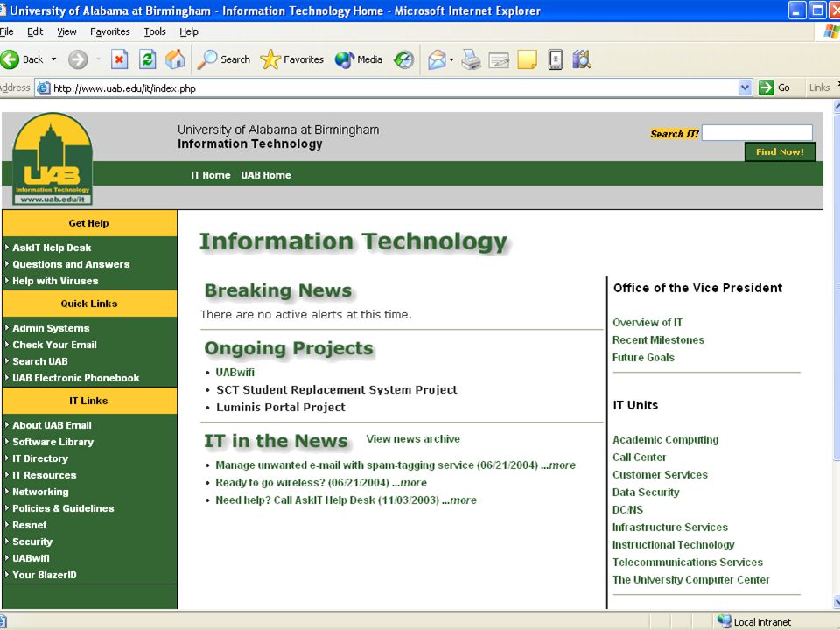This screenshot has width=840, height=630.
Task: Click the Forward arrow icon
Action: 78,59
